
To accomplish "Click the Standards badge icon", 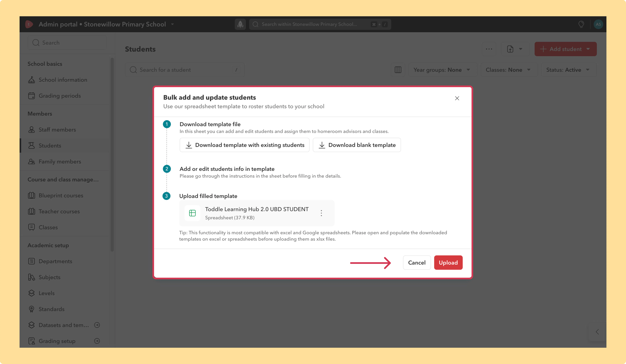I will (32, 309).
